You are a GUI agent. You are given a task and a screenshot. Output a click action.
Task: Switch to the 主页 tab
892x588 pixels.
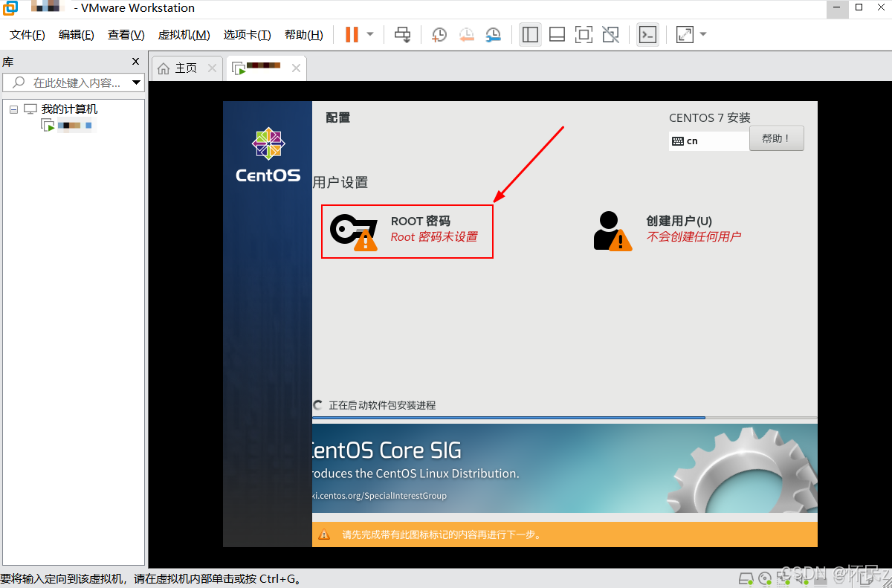coord(186,68)
